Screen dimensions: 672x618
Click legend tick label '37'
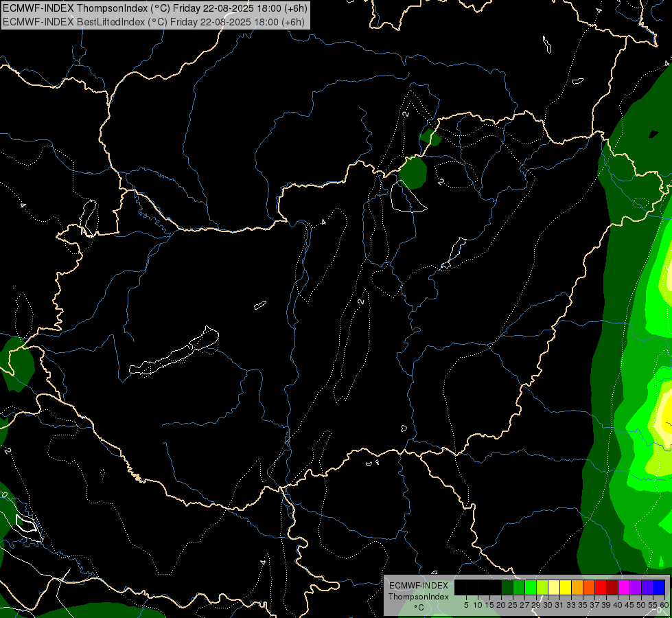point(594,605)
